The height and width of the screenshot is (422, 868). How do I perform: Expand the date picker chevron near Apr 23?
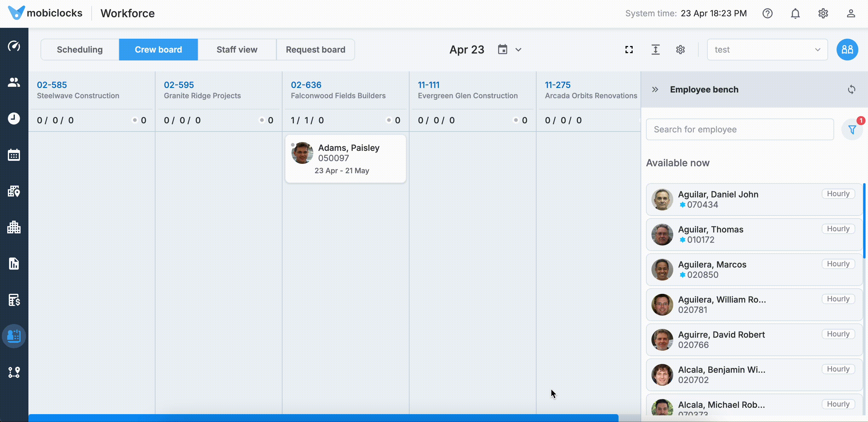point(518,50)
